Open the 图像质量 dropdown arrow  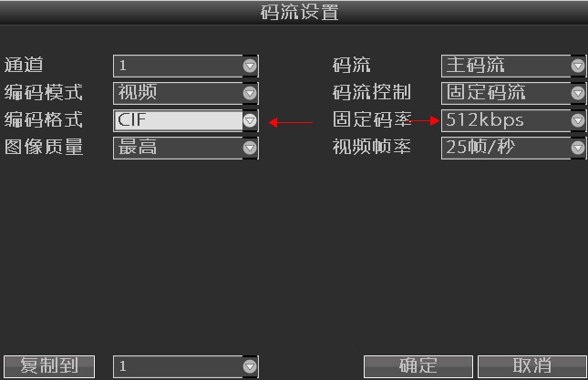(250, 148)
